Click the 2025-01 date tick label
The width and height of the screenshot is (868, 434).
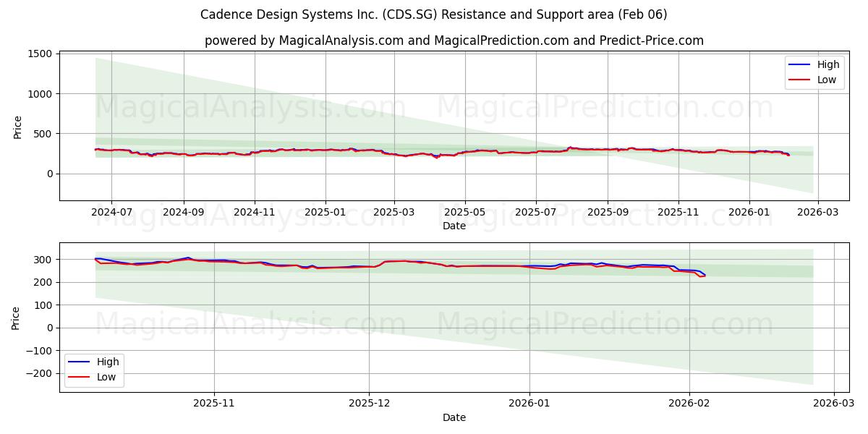point(325,213)
